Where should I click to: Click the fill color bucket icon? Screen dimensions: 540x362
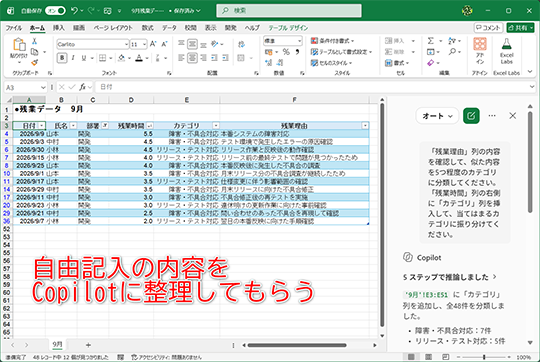tap(121, 58)
